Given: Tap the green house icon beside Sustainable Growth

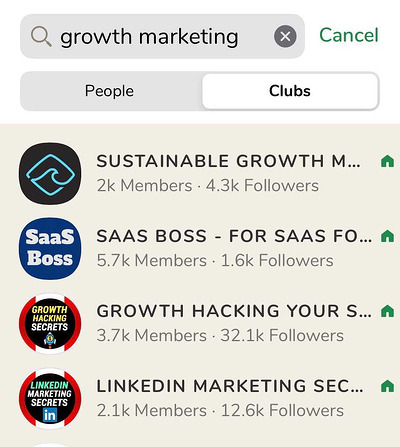Looking at the screenshot, I should [x=387, y=161].
